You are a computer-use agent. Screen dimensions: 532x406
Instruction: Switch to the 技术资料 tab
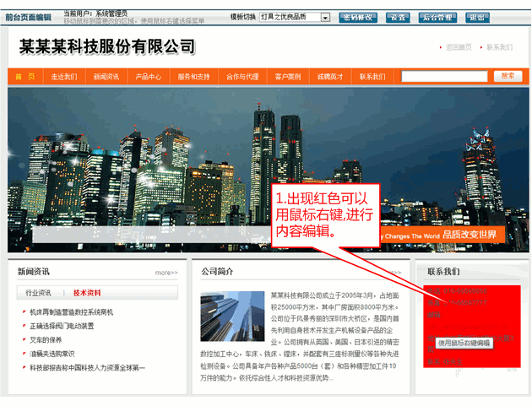point(86,293)
